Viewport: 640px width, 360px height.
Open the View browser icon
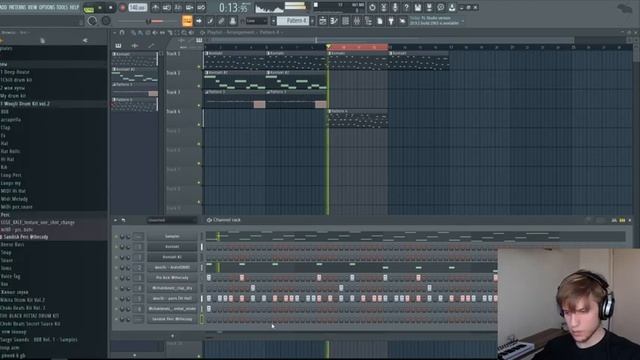click(368, 21)
